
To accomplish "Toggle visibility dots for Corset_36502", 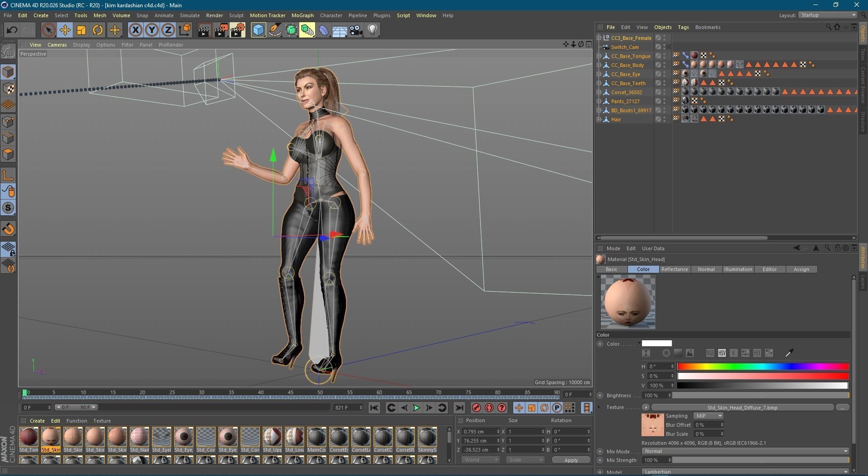I will coord(664,92).
